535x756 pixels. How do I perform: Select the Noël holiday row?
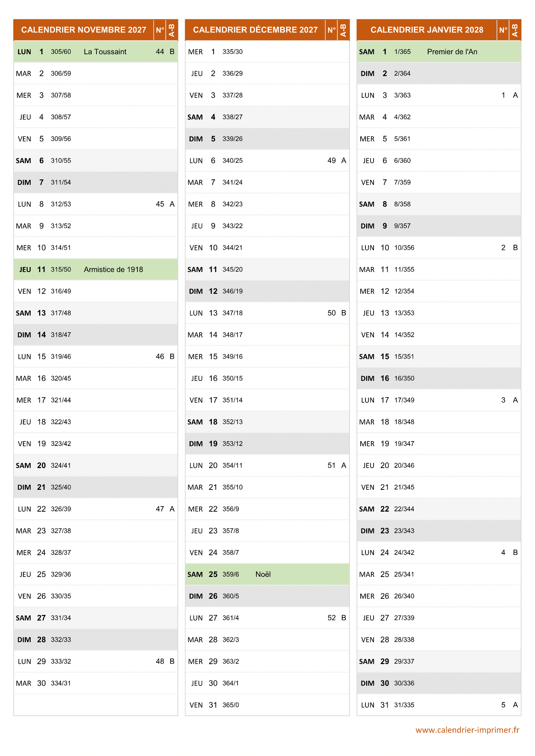pos(263,574)
